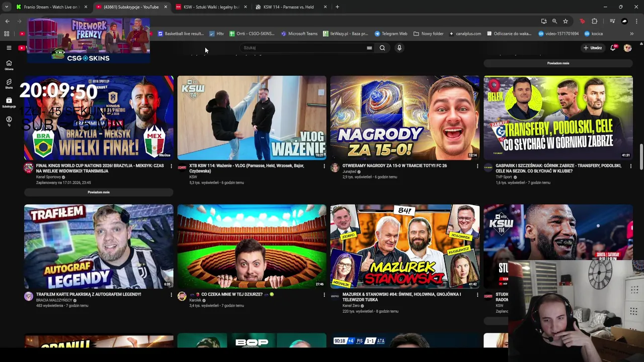The image size is (644, 362).
Task: Open the browser zoom magnifier icon
Action: pos(554,21)
